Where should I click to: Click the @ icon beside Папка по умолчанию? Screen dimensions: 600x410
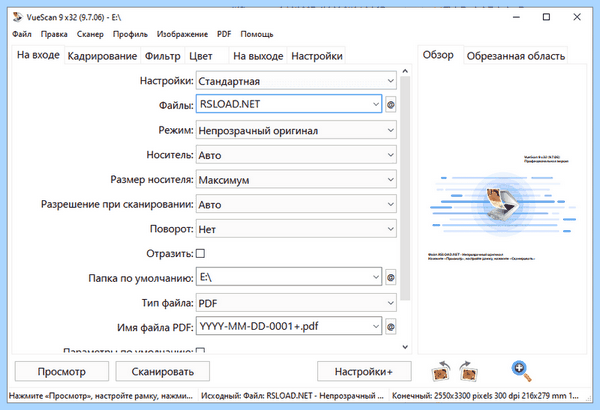(x=390, y=277)
